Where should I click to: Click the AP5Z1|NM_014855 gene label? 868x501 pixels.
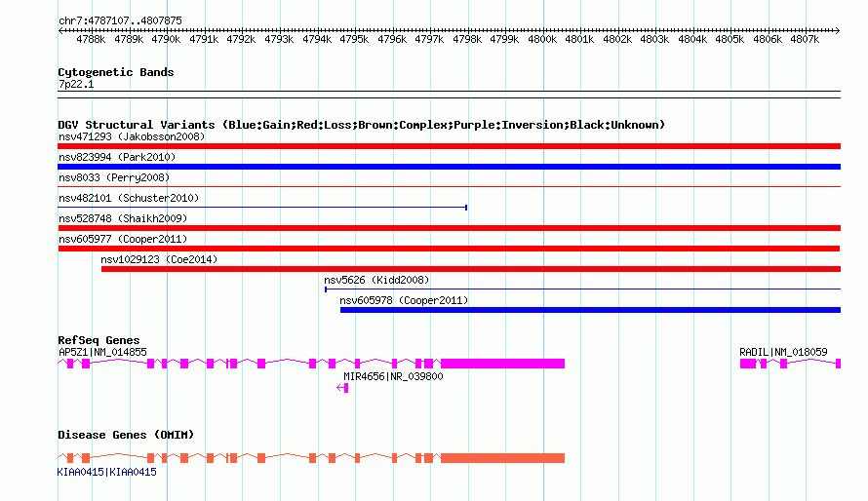[102, 352]
